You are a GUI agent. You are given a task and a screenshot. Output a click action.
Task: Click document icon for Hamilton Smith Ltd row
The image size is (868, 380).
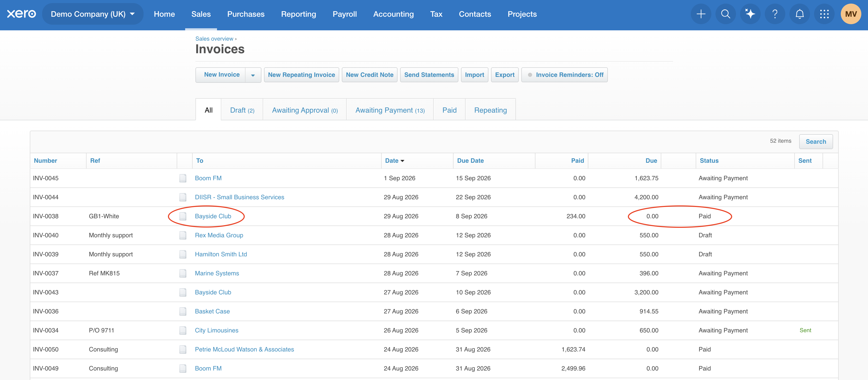(183, 254)
